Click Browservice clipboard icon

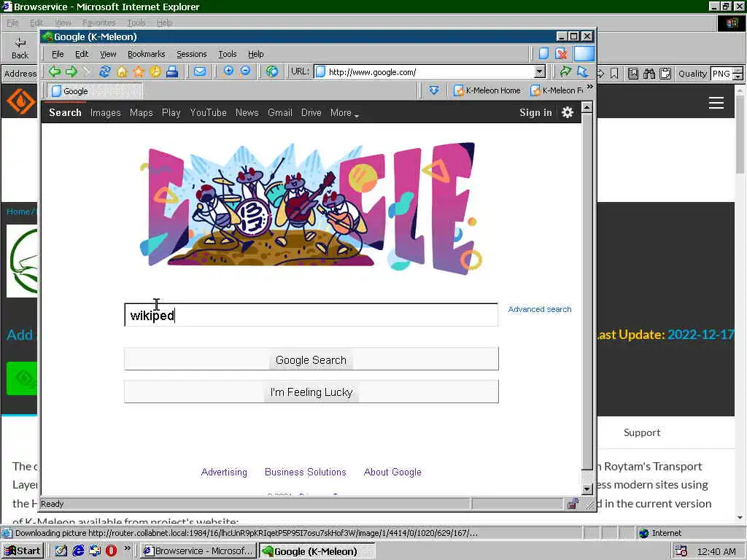665,74
